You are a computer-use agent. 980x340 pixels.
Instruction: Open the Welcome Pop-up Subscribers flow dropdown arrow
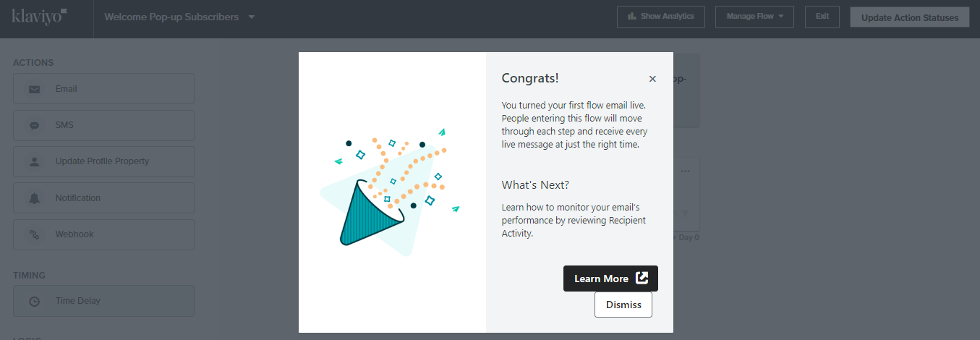(x=252, y=17)
